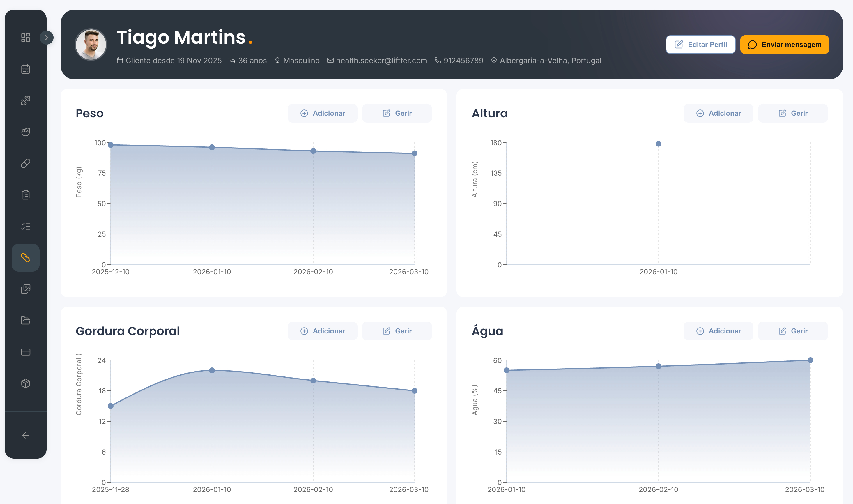Click Tiago Martins profile photo
This screenshot has height=504, width=853.
[x=91, y=45]
